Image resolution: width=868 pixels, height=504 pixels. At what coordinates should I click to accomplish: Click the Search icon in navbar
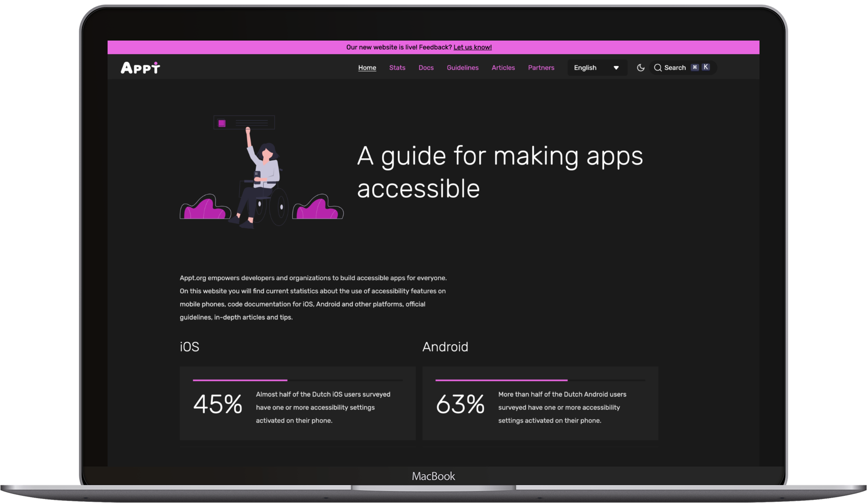click(x=659, y=67)
